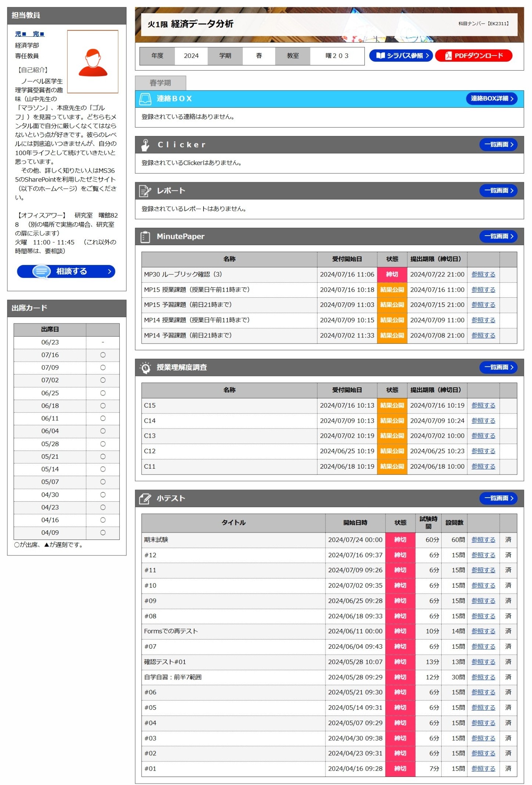The image size is (532, 785).
Task: Click the speech bubble icon on 相談する
Action: click(42, 272)
